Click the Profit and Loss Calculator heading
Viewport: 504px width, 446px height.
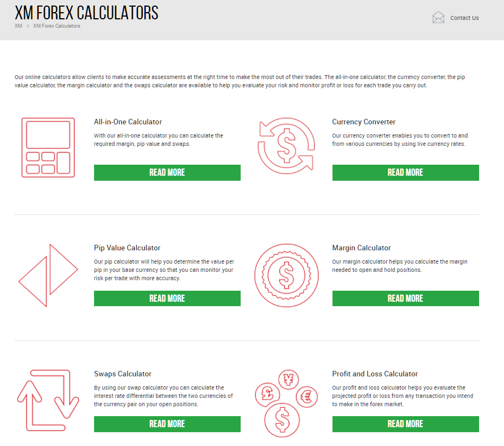pyautogui.click(x=375, y=374)
